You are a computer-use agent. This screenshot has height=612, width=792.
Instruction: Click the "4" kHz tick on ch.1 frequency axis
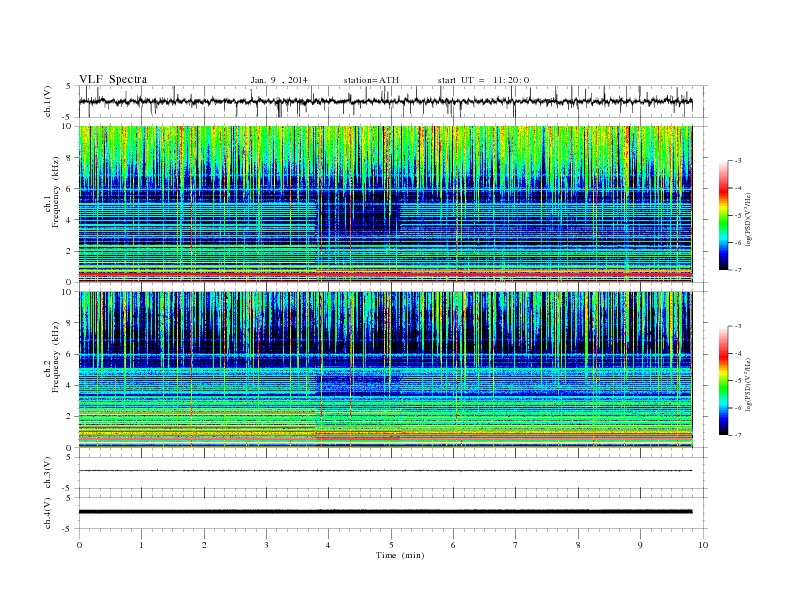tap(69, 220)
